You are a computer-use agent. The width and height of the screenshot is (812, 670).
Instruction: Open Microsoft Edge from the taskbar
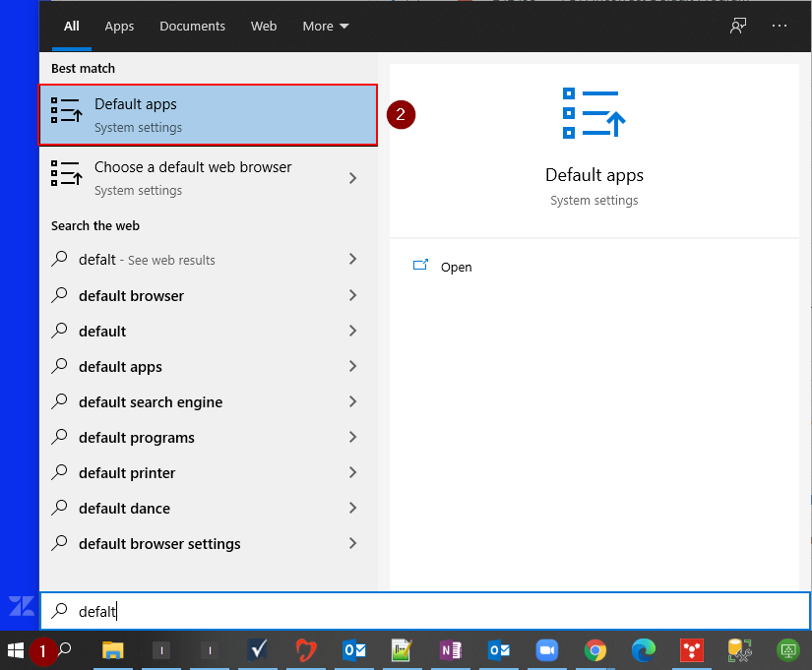pos(643,650)
